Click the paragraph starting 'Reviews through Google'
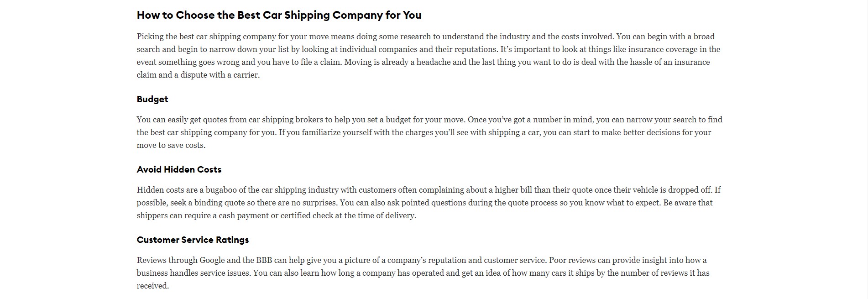The image size is (868, 299). [423, 273]
